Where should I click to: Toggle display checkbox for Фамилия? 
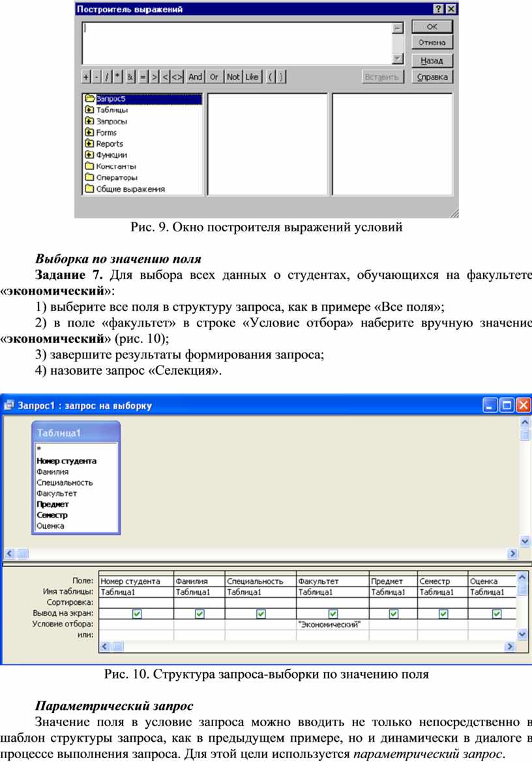199,614
